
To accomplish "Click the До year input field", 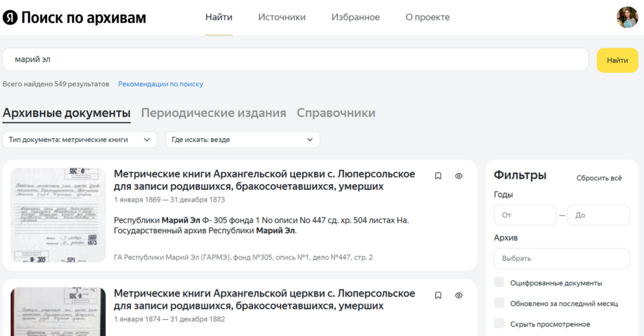I will 598,215.
